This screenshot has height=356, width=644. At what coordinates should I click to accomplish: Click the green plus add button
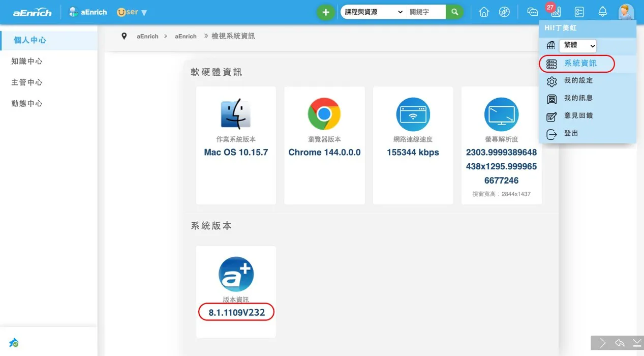pyautogui.click(x=326, y=12)
